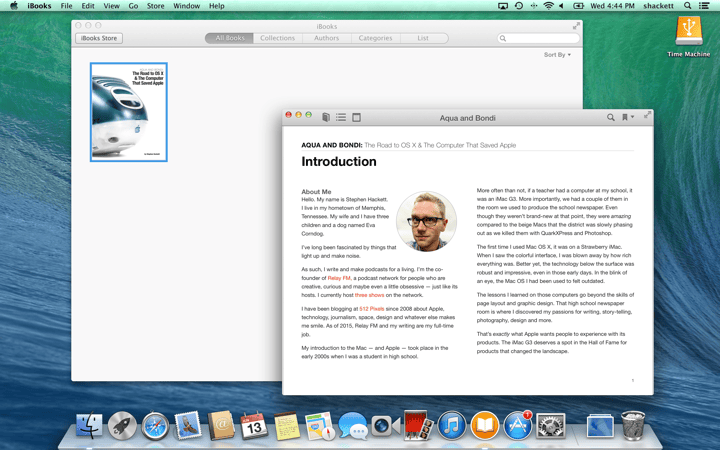Open the View menu
The image size is (720, 450).
(111, 6)
